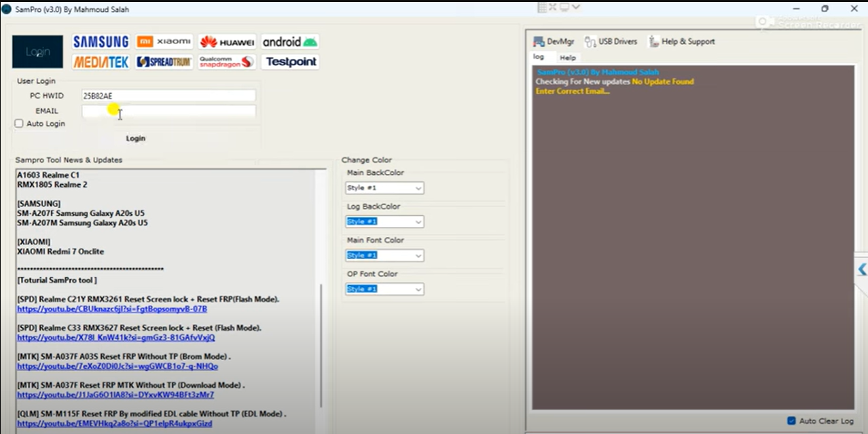Click 'No Update Found' in the log
The image size is (868, 434).
(663, 82)
